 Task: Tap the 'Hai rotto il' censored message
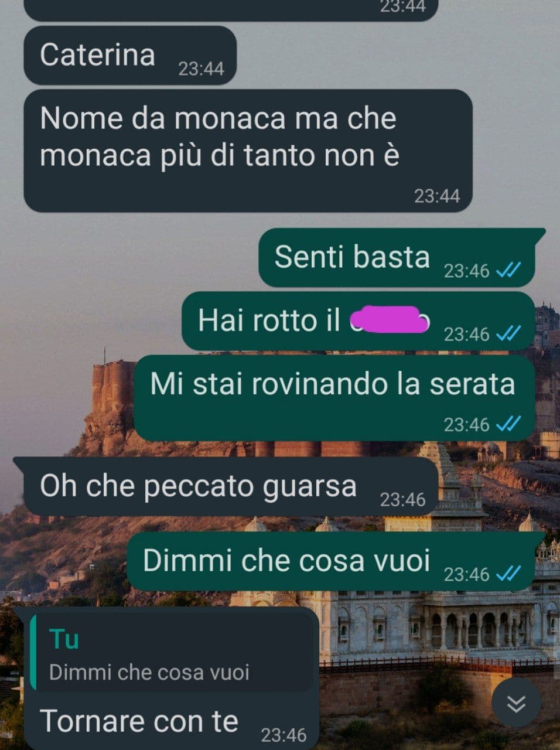coord(359,321)
